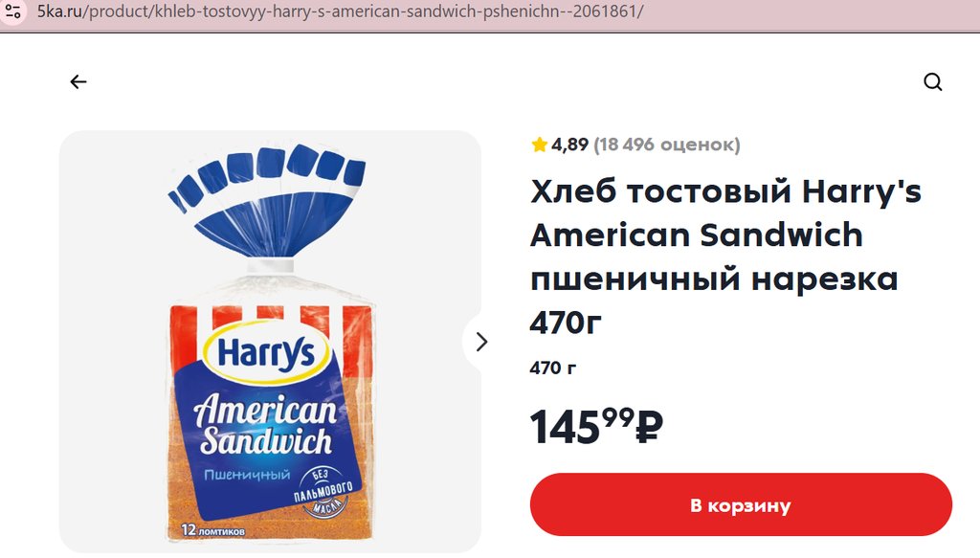Open the 18 496 оценок reviews link

pyautogui.click(x=667, y=145)
